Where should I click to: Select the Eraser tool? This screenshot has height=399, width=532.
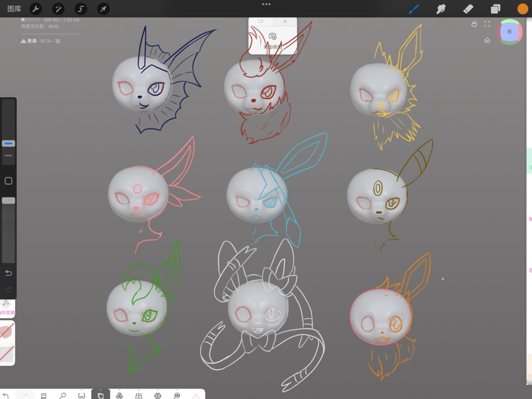[x=468, y=9]
